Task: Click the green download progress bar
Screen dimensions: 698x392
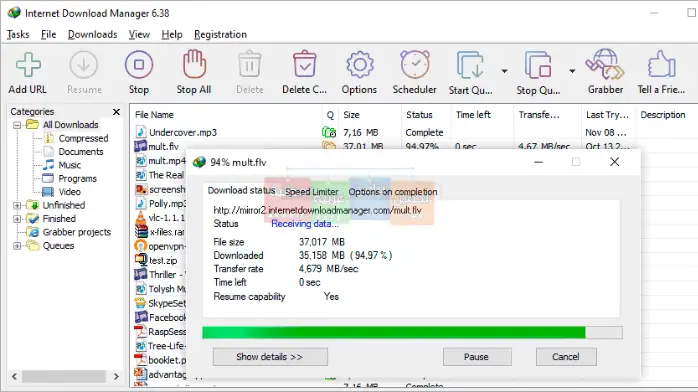Action: click(x=412, y=332)
